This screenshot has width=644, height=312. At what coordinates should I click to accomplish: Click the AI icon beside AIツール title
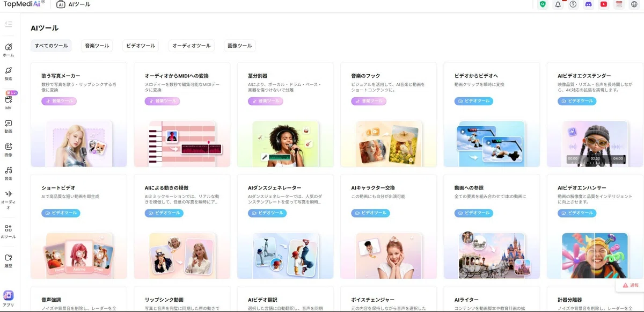61,4
